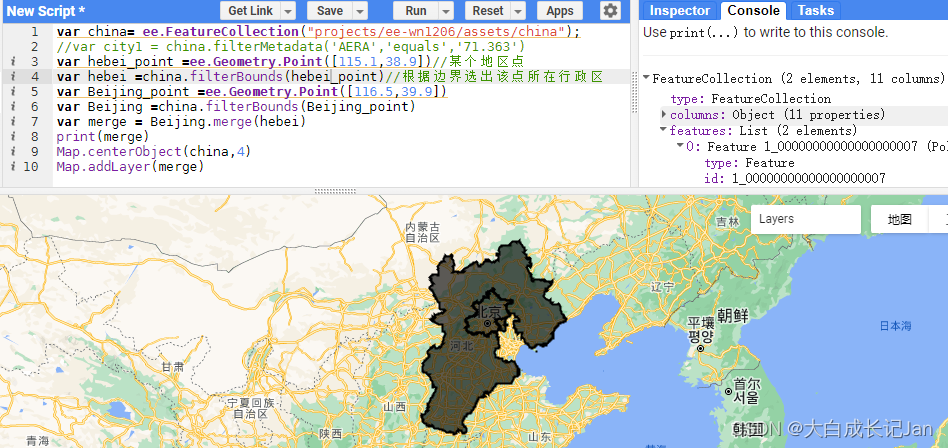Click the info marker on line 3
The image size is (948, 448).
12,62
